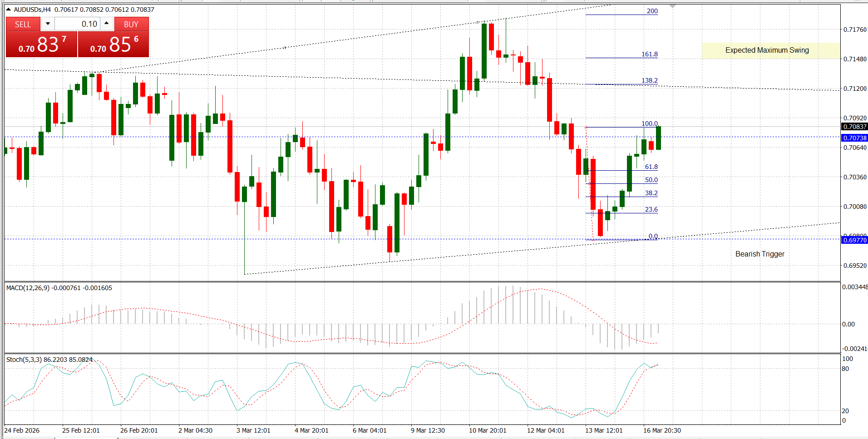This screenshot has width=868, height=439.
Task: Collapse the one-click trading panel triangle
Action: (8, 9)
